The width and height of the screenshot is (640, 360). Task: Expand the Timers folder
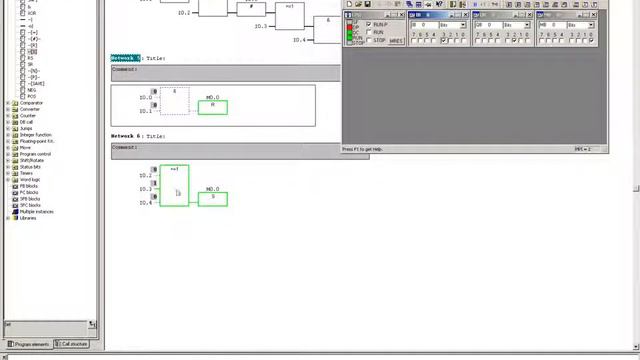(x=8, y=173)
